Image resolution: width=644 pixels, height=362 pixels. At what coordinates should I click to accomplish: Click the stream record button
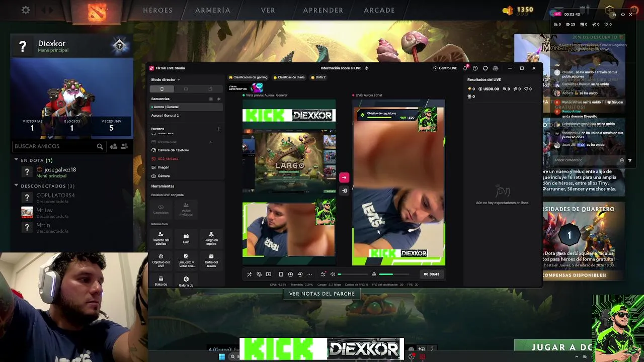click(x=290, y=274)
